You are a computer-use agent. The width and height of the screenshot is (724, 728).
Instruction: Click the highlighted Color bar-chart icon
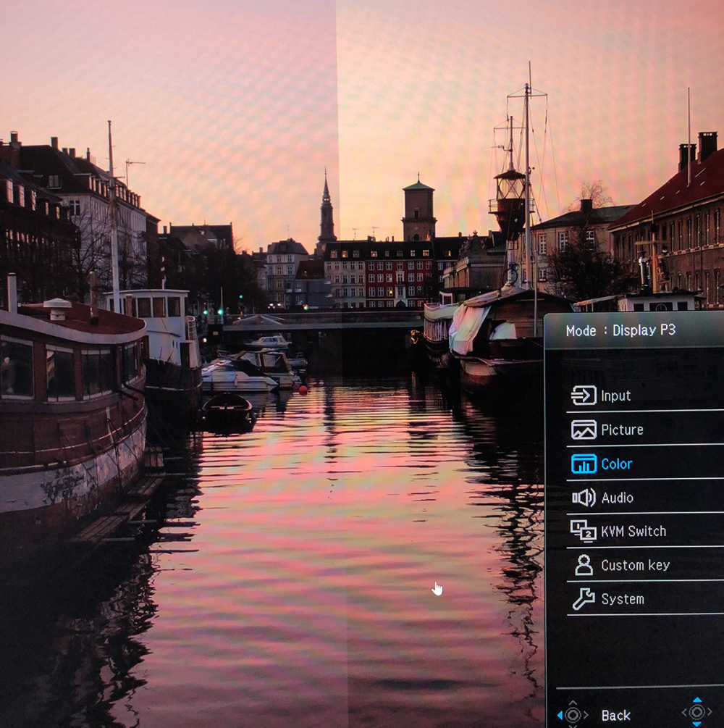[x=584, y=464]
